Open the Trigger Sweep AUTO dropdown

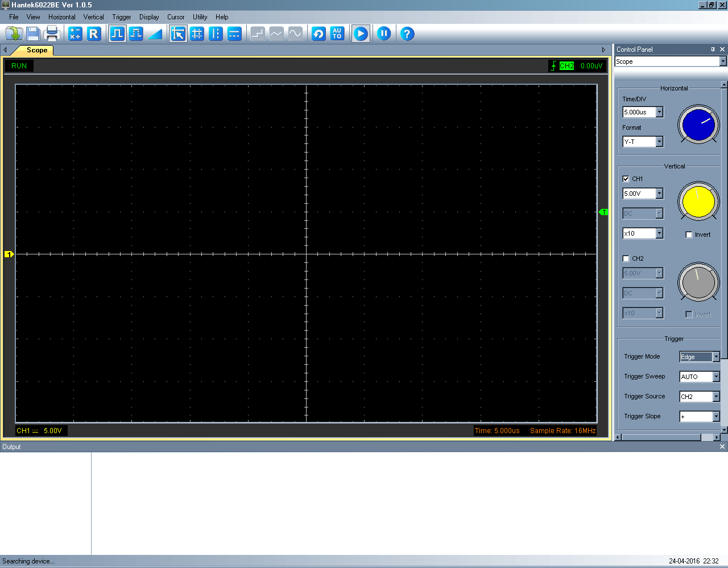pyautogui.click(x=715, y=377)
